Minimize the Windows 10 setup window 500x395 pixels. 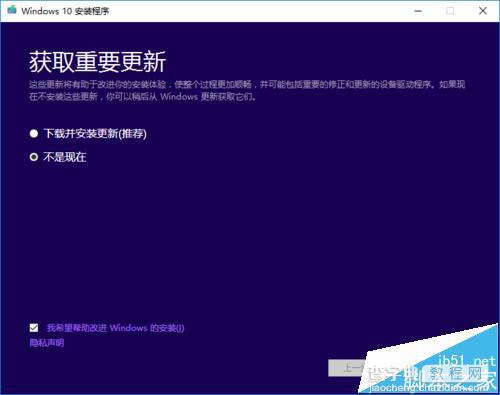(x=418, y=11)
